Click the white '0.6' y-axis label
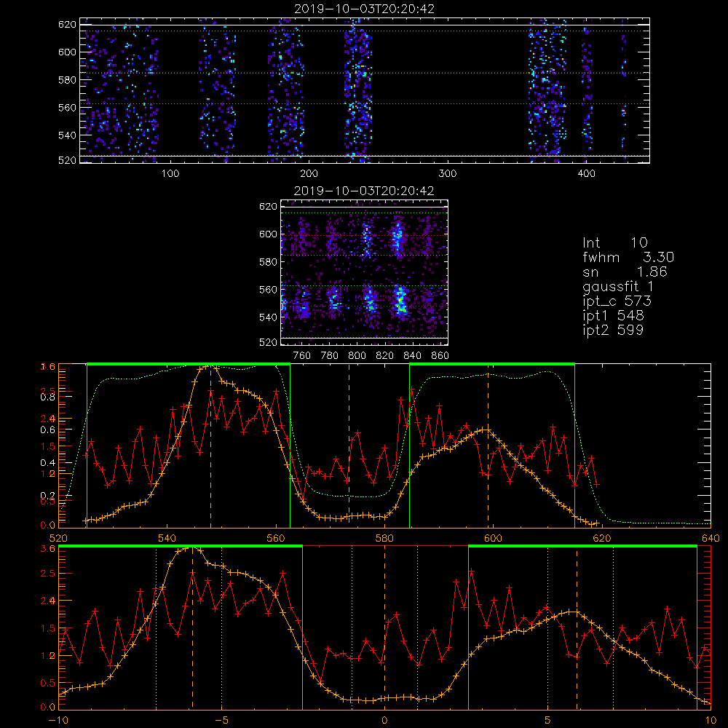This screenshot has width=728, height=728. (x=48, y=430)
